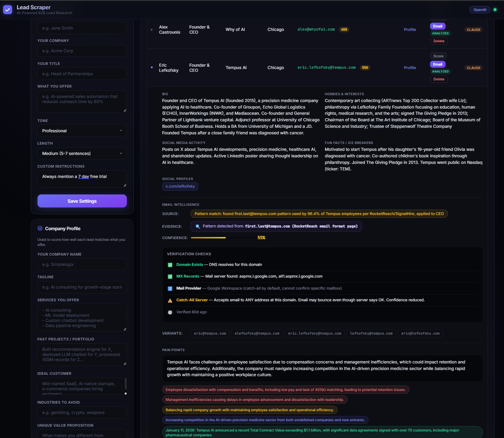
Task: Click the Increasing competition pain point tag
Action: [x=265, y=420]
